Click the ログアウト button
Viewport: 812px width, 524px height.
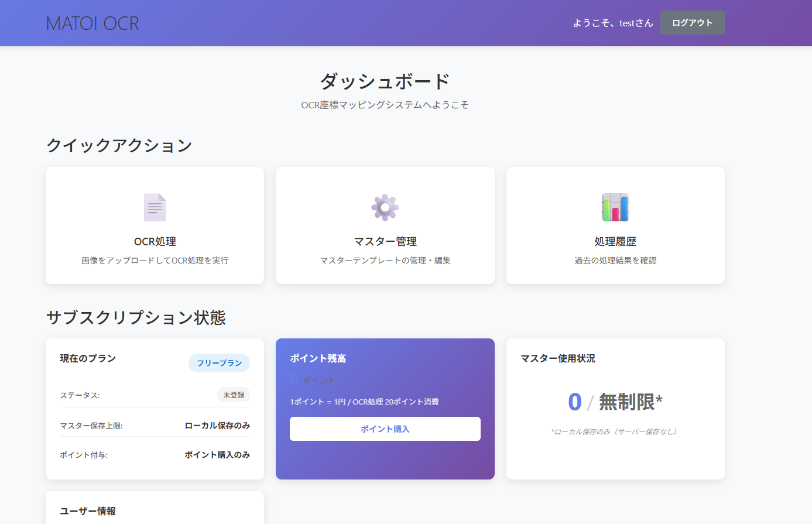click(692, 22)
